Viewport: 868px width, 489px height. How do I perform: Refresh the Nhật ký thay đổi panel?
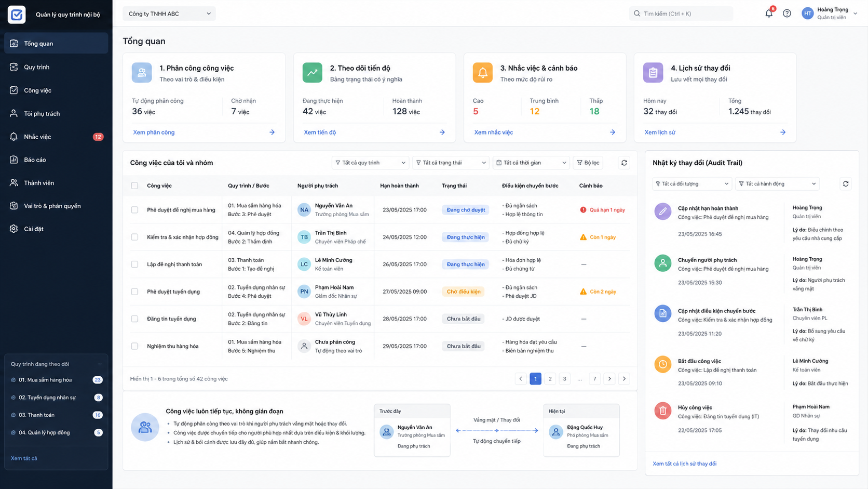(x=846, y=183)
